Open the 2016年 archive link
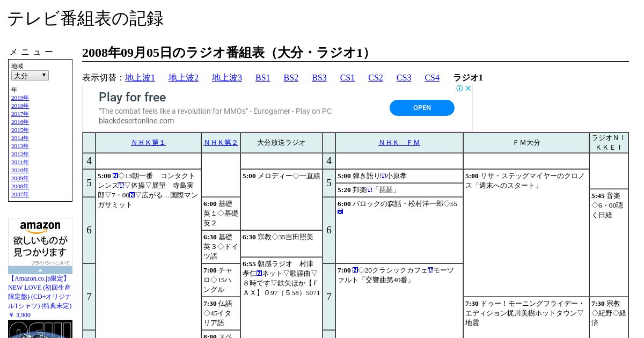 pos(20,122)
